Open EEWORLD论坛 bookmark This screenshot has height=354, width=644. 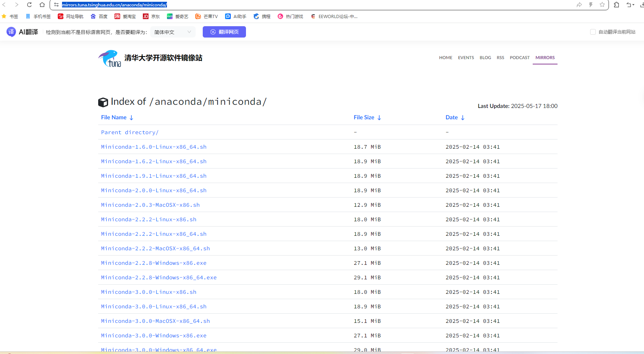[334, 16]
